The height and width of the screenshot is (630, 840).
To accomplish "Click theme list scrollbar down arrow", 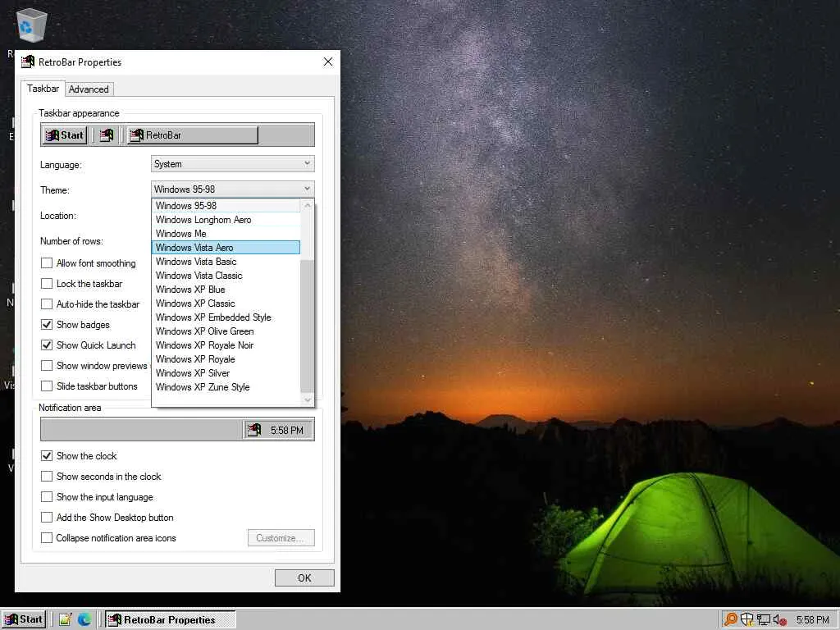I will coord(308,399).
